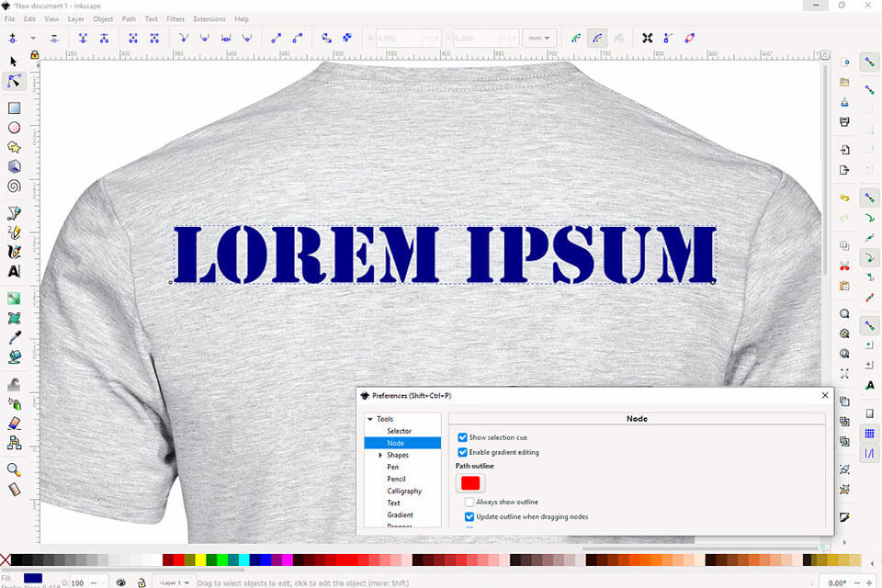The height and width of the screenshot is (588, 882).
Task: Toggle Update outline when dragging nodes
Action: [x=469, y=516]
